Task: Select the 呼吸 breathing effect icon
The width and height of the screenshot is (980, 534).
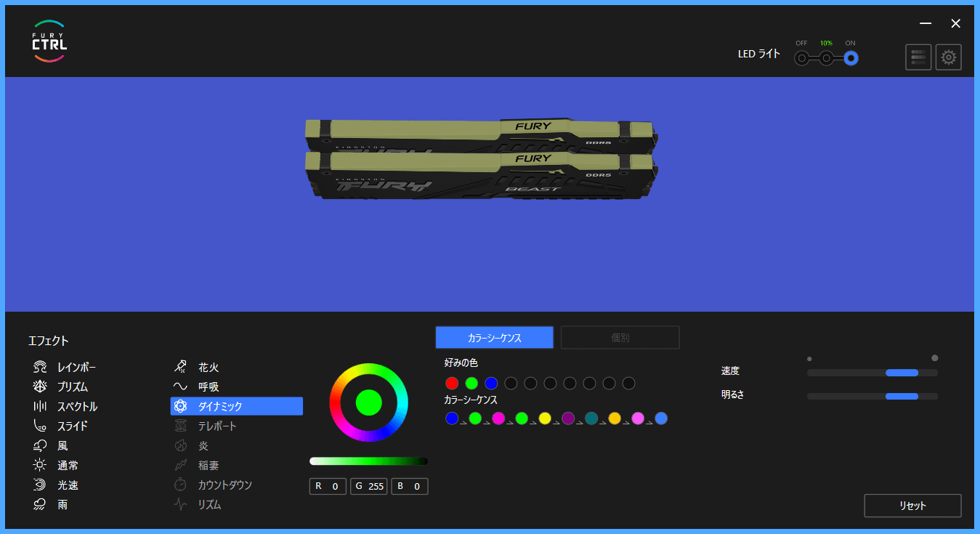Action: pos(180,387)
